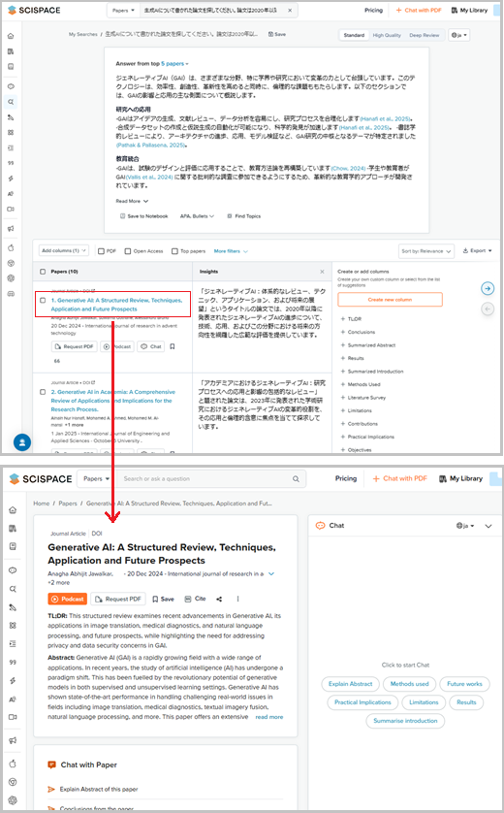Open the share icon on paper page
Viewport: 504px width, 813px height.
[219, 599]
